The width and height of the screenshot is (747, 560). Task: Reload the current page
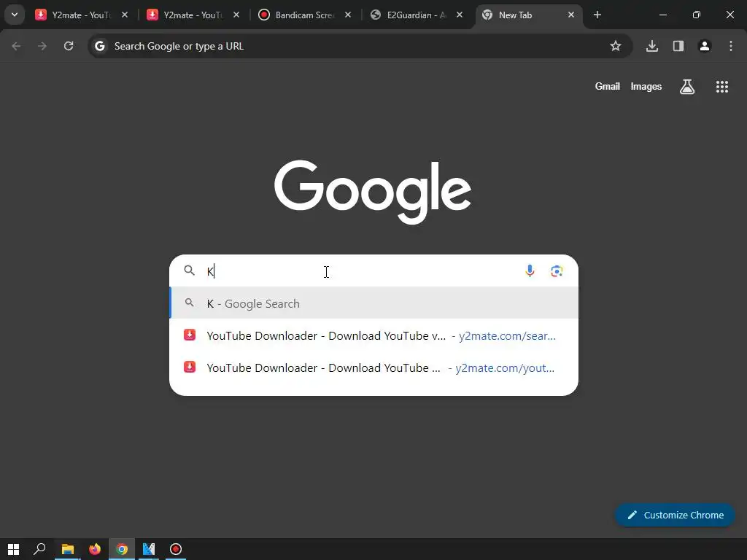pyautogui.click(x=69, y=46)
